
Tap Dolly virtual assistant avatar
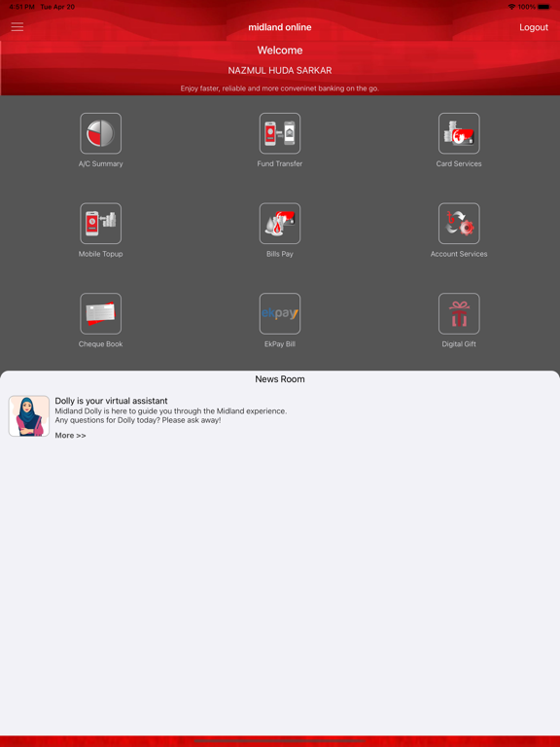coord(28,416)
